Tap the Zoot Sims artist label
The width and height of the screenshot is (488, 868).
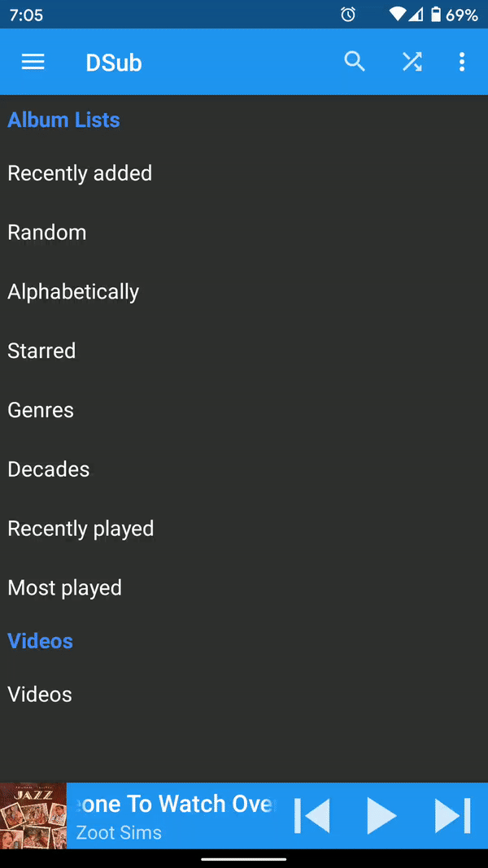pyautogui.click(x=119, y=832)
